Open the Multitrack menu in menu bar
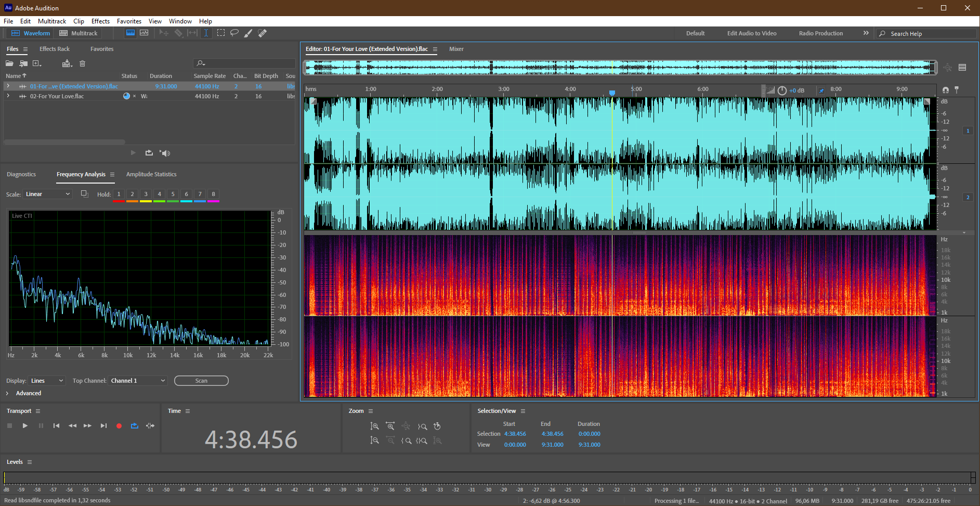This screenshot has height=506, width=980. [x=52, y=21]
